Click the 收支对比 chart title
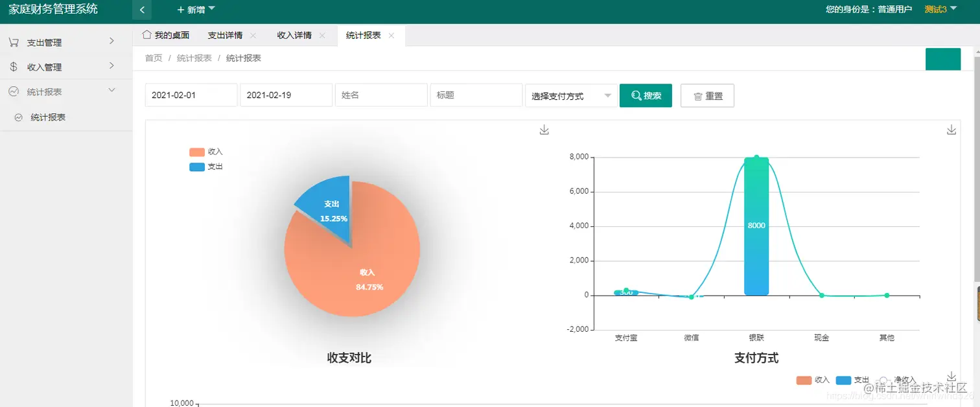 pos(349,358)
